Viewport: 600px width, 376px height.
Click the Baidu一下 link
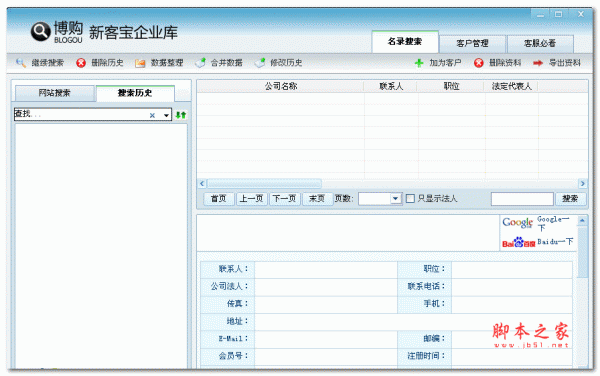[555, 242]
